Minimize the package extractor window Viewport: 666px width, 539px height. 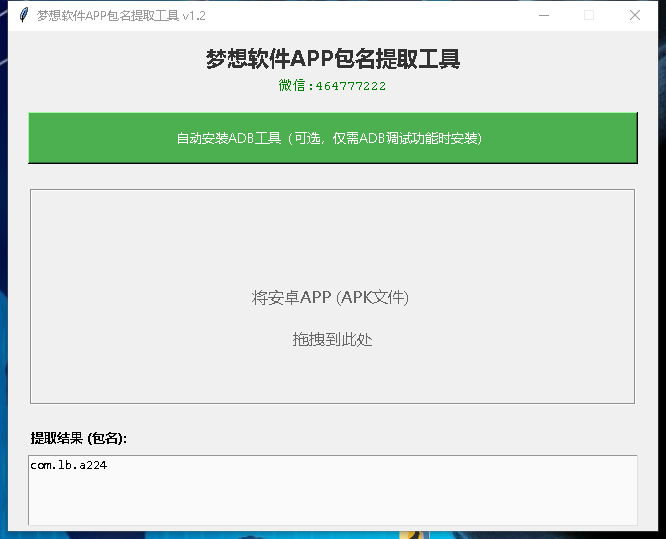coord(543,15)
